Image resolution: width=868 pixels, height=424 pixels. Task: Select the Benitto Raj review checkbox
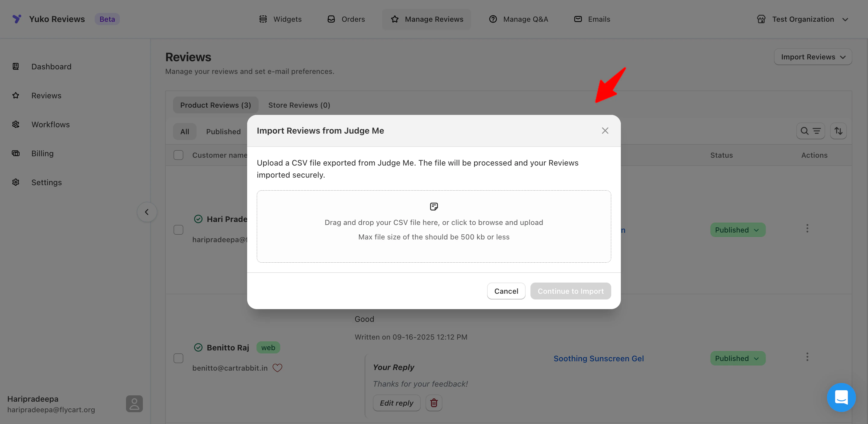pos(178,358)
